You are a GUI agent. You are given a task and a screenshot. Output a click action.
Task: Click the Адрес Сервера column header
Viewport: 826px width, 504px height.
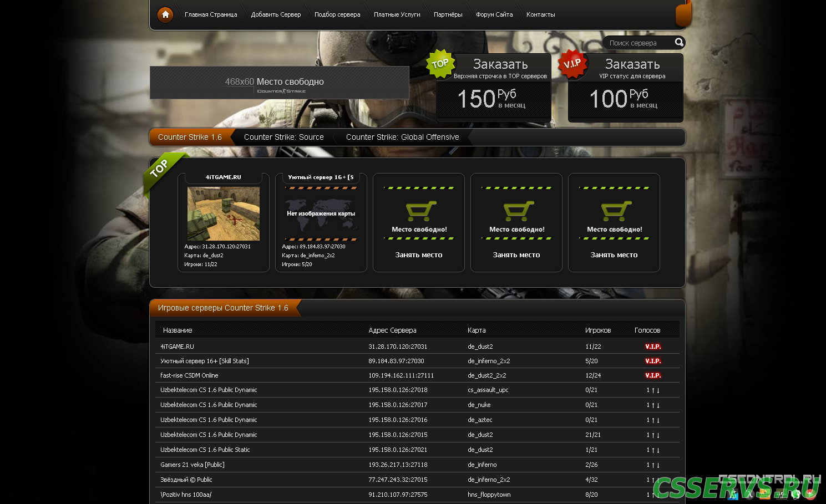click(392, 330)
